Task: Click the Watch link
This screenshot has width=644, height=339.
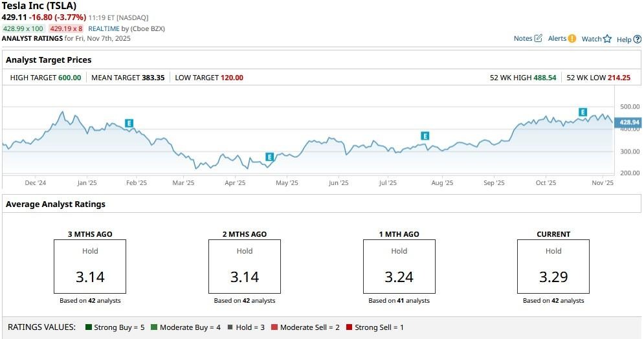Action: (592, 39)
